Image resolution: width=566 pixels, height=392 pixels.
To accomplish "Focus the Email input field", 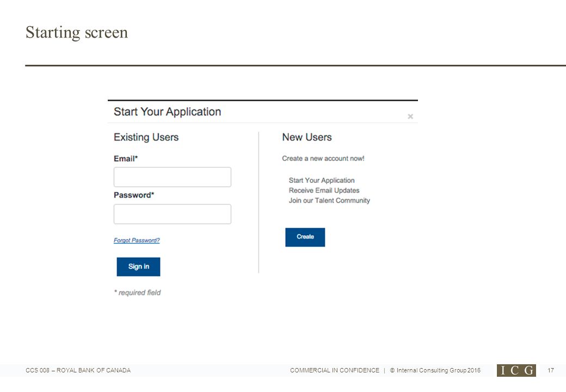I will coord(172,177).
